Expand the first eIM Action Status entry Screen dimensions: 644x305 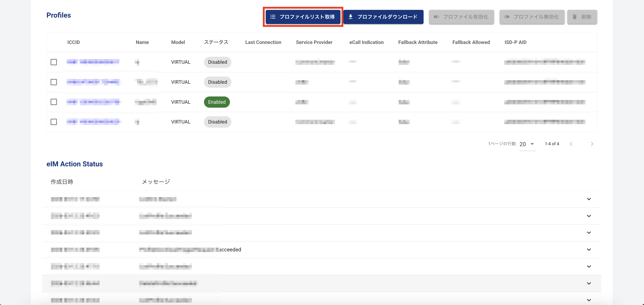(589, 199)
